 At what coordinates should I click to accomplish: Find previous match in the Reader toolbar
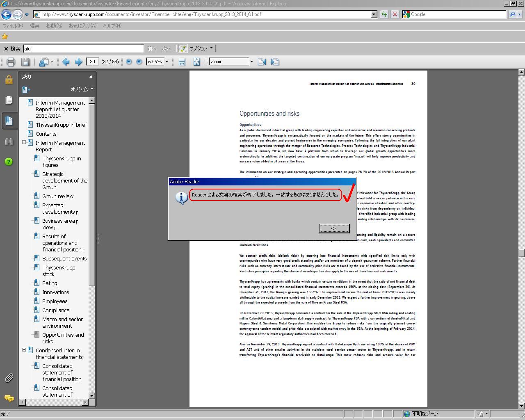(262, 62)
